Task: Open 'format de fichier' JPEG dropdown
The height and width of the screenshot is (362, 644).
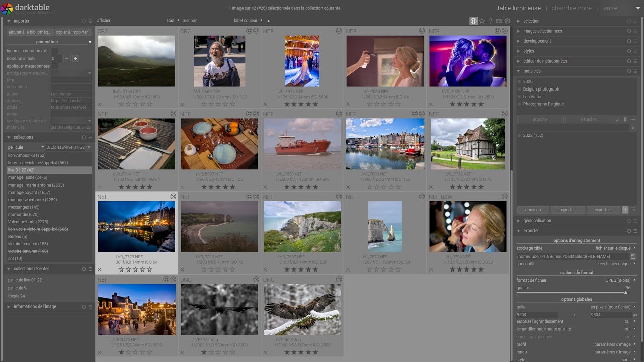Action: click(x=620, y=280)
